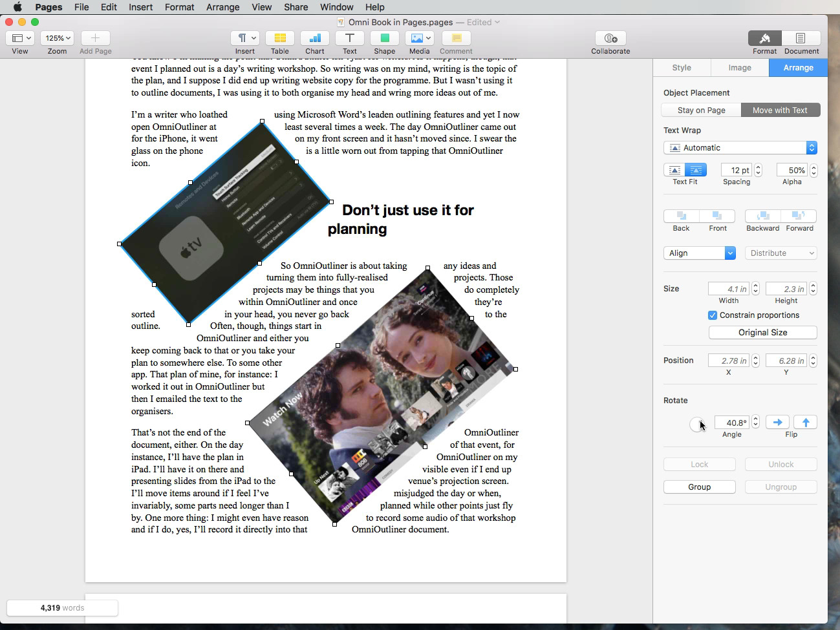Screen dimensions: 840x630
Task: Open the Apple menu
Action: [17, 7]
